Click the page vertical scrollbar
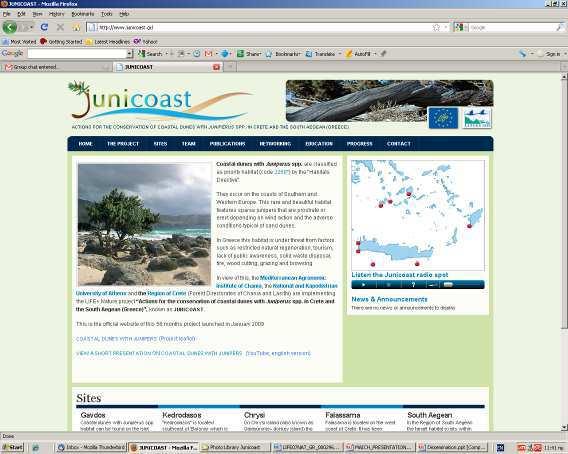The width and height of the screenshot is (568, 454). [x=564, y=252]
